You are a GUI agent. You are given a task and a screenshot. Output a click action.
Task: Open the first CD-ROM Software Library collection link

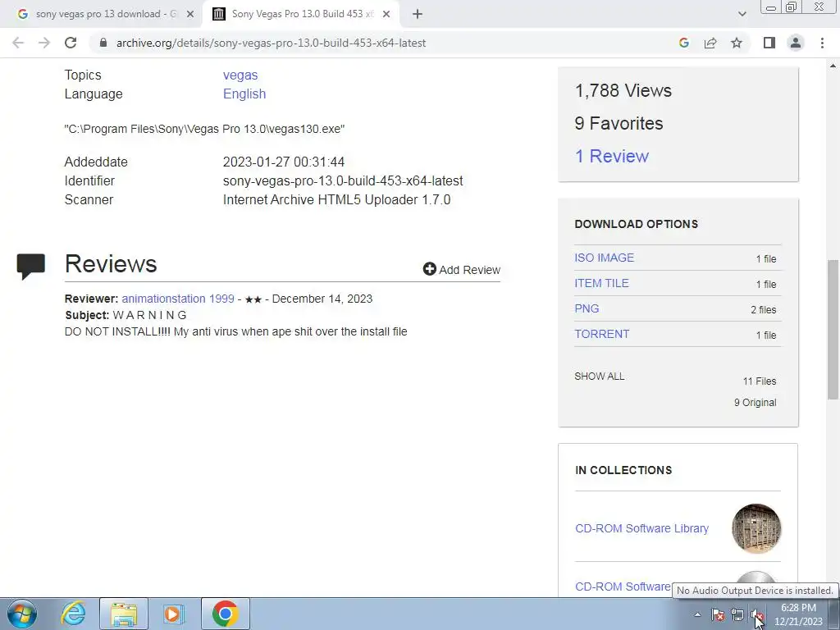point(641,528)
